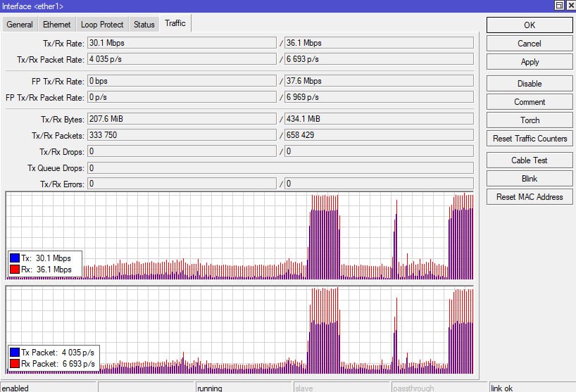Click the 'Tx: 30.1 Mbps' legend text
Screen dimensions: 576x392
coord(46,258)
